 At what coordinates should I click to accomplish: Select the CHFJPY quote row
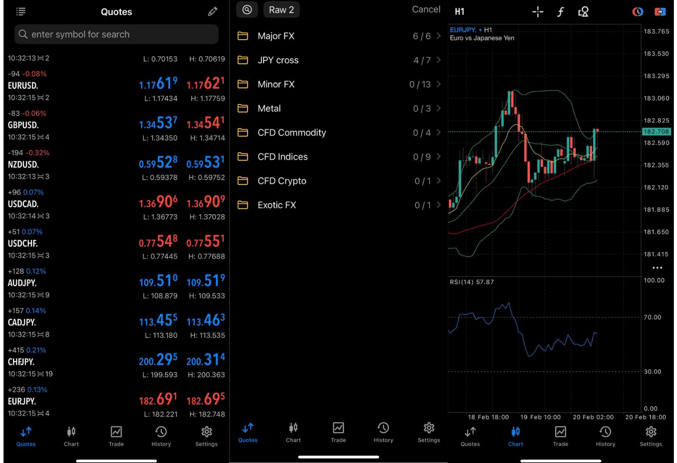pos(117,362)
